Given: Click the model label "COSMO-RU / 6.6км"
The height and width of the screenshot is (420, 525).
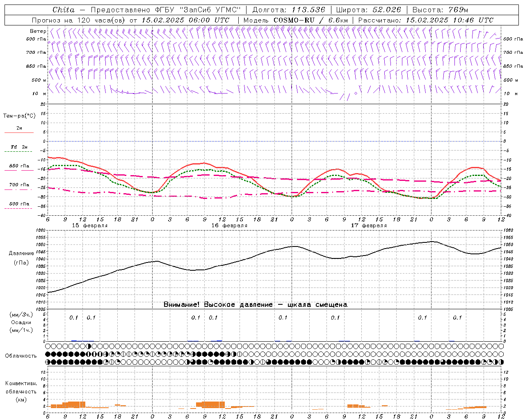Looking at the screenshot, I should coord(311,20).
